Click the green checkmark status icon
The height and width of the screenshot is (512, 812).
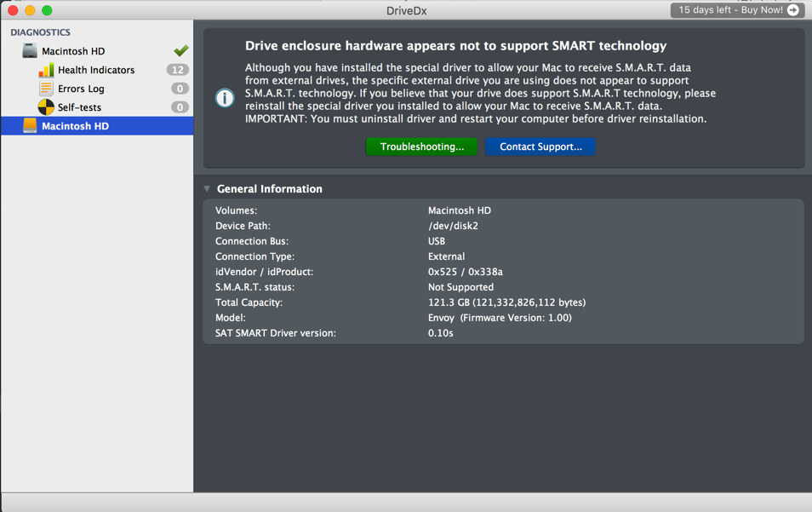180,50
